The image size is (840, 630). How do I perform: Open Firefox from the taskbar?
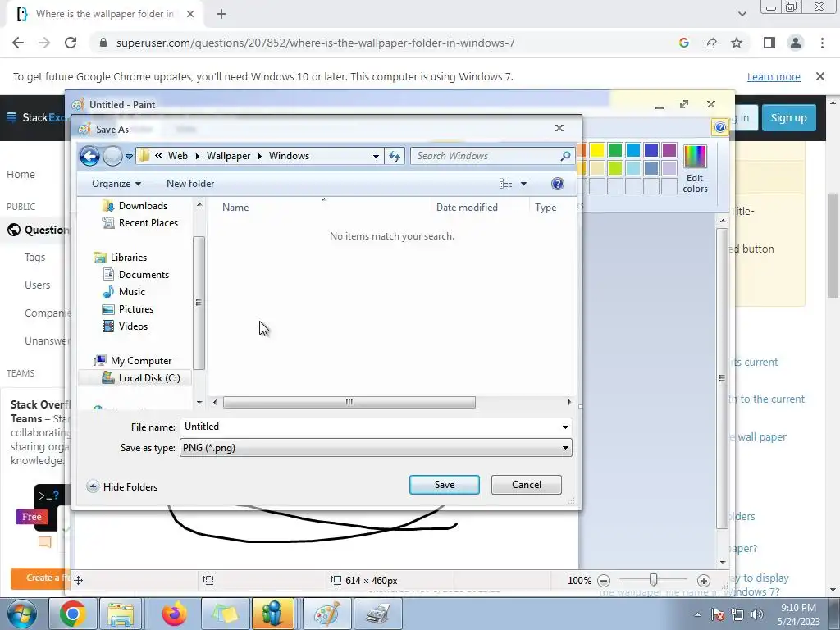click(x=175, y=614)
